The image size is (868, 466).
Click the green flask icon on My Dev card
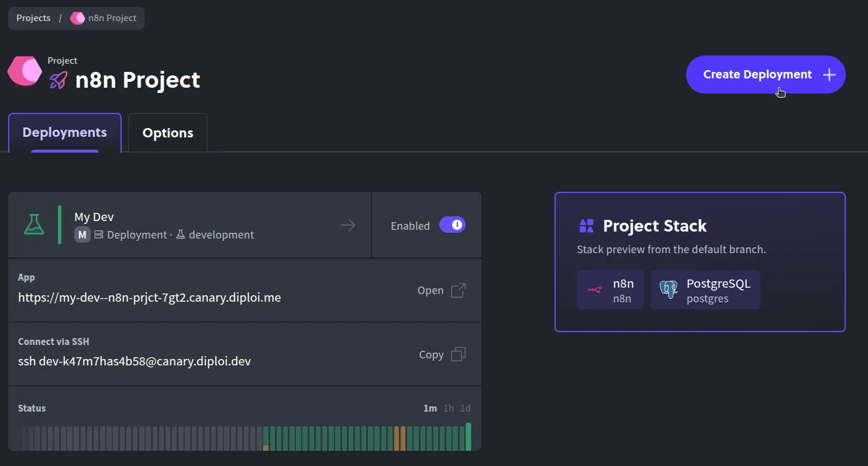pos(34,224)
